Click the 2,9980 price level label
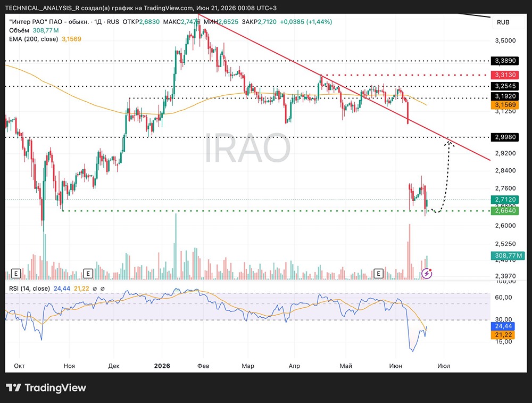 pyautogui.click(x=505, y=137)
